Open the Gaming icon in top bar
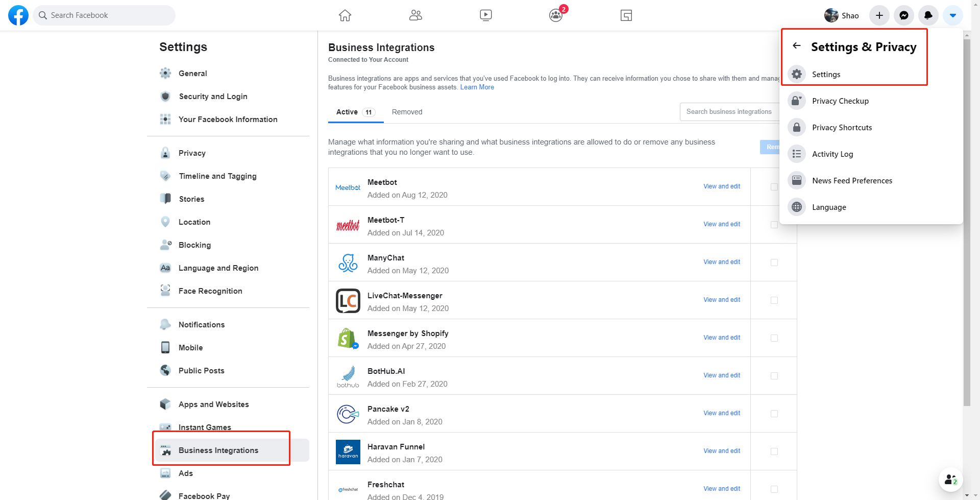 click(x=626, y=15)
